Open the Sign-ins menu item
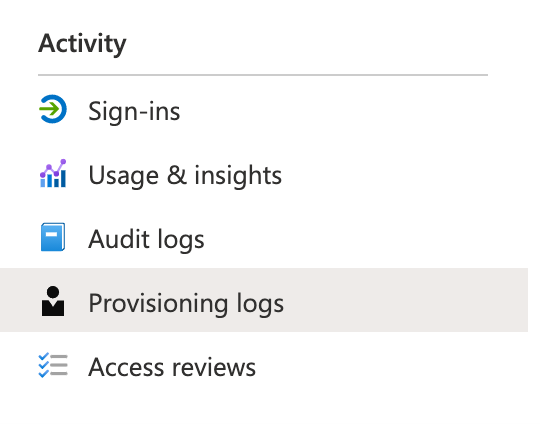The height and width of the screenshot is (424, 540). [x=264, y=109]
